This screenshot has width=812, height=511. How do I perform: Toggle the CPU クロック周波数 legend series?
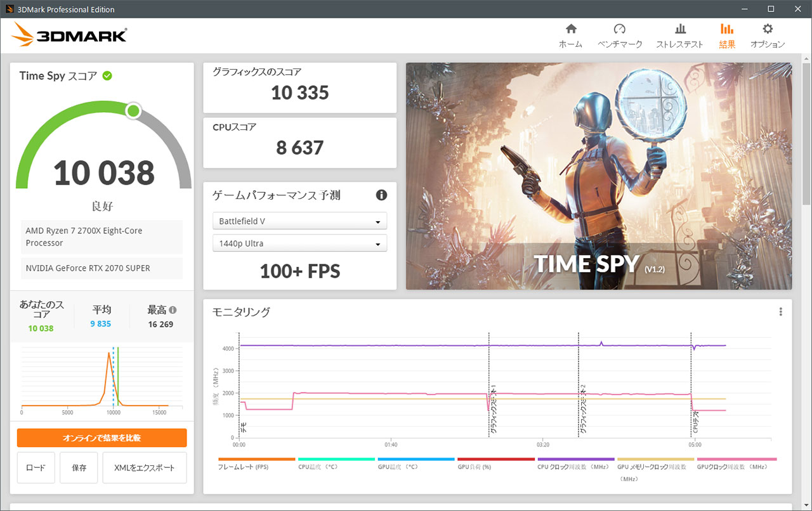573,467
